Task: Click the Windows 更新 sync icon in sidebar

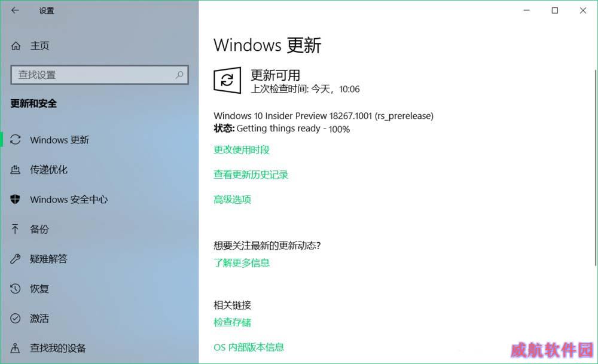Action: coord(16,139)
